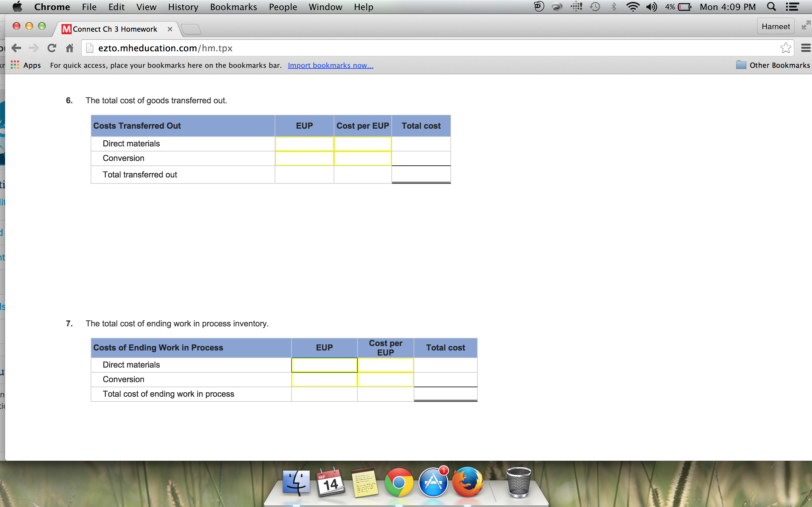Click the Harneet profile button
The image size is (812, 507).
click(x=775, y=27)
